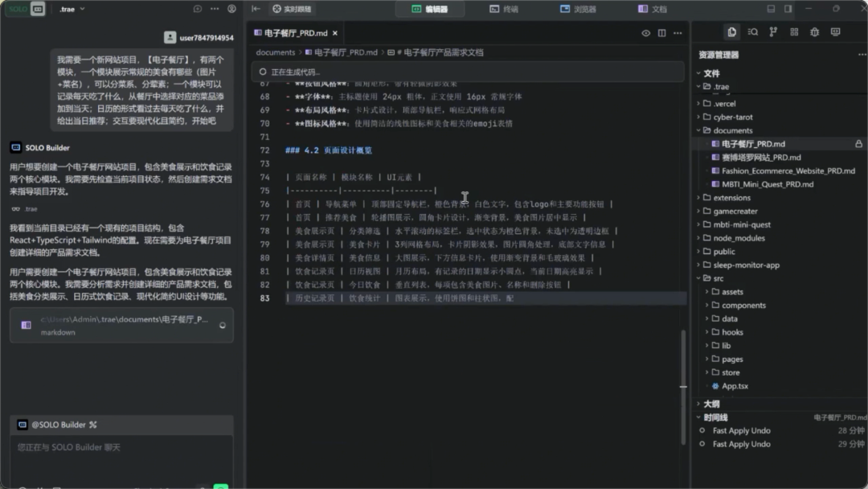This screenshot has height=489, width=868.
Task: Open the Source Control branch icon
Action: tap(773, 32)
